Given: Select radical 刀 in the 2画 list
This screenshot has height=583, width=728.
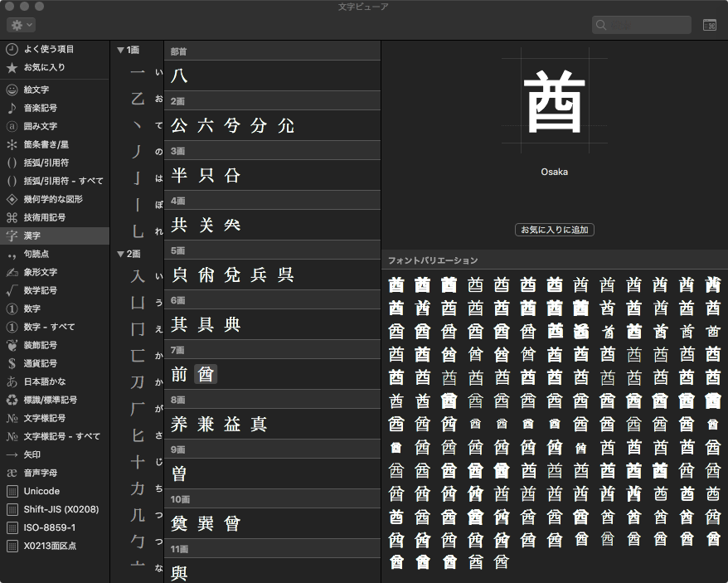Looking at the screenshot, I should click(138, 382).
